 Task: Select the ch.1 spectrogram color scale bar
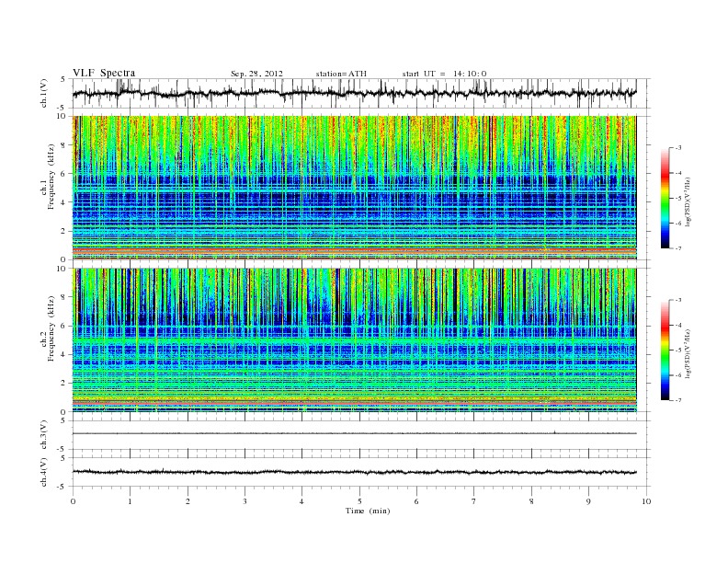tap(665, 199)
